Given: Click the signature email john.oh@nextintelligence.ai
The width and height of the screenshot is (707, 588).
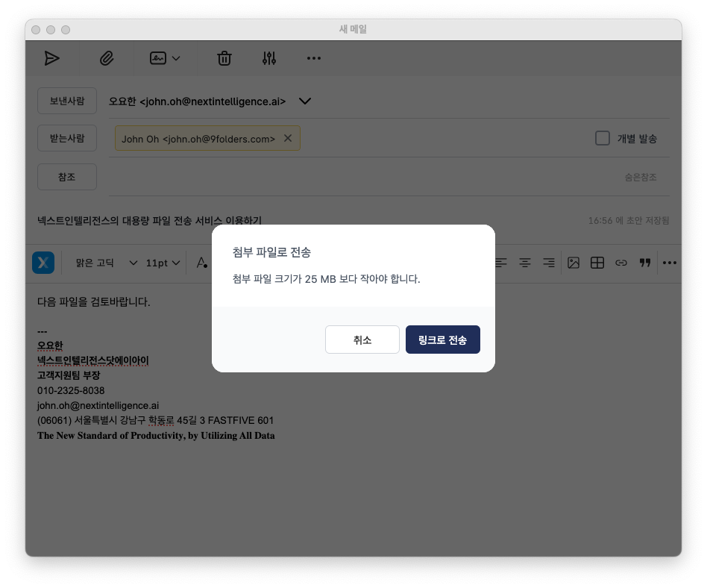Looking at the screenshot, I should pyautogui.click(x=98, y=406).
